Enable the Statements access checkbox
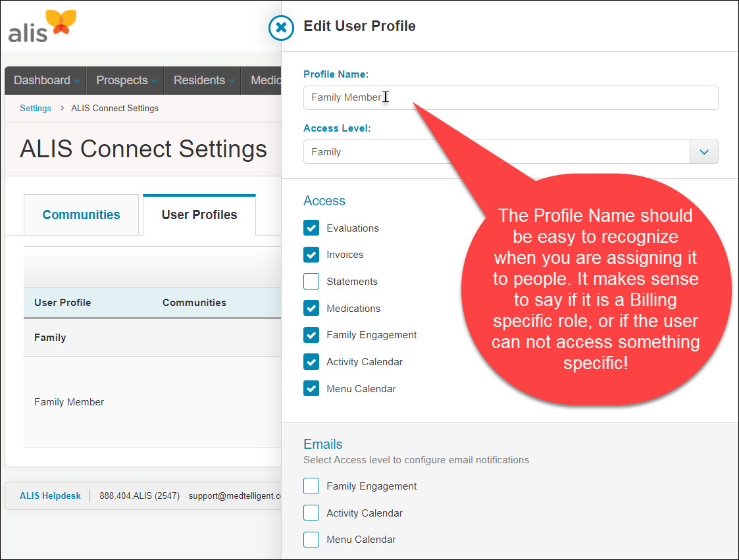The width and height of the screenshot is (739, 560). 311,282
